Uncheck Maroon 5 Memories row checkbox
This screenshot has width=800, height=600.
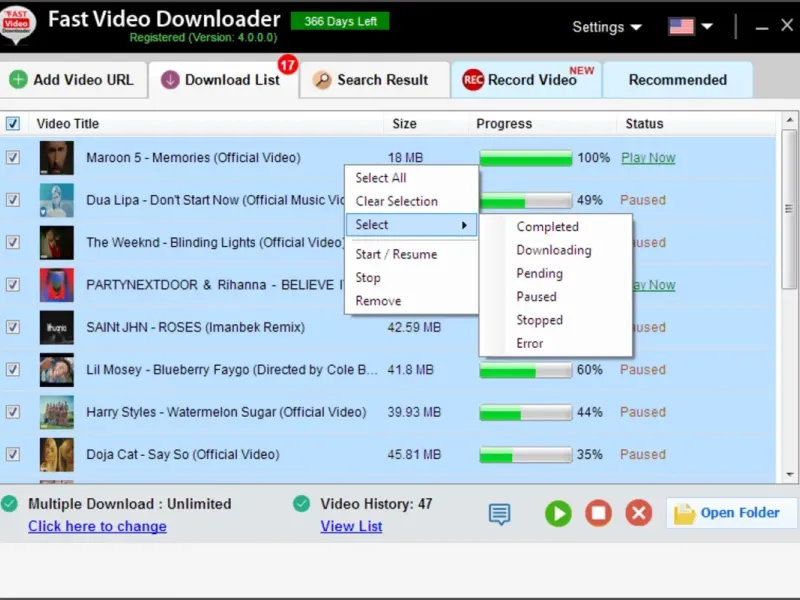click(13, 158)
